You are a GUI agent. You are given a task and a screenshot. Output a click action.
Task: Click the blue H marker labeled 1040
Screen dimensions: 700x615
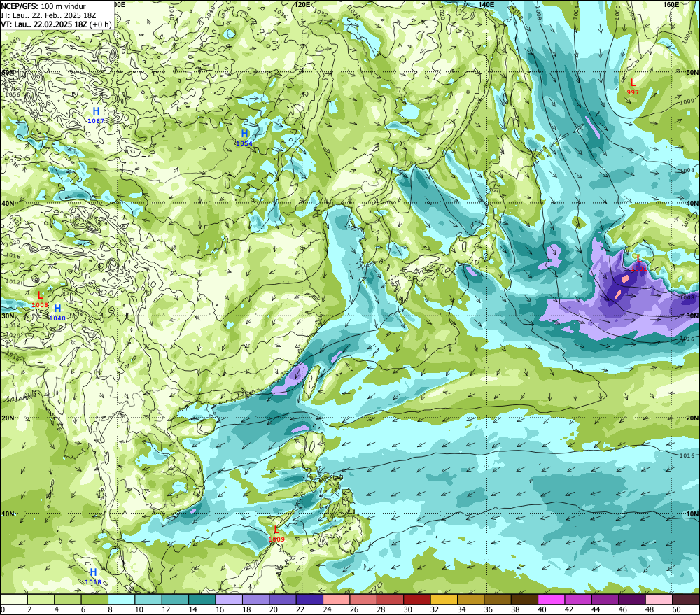pos(57,309)
